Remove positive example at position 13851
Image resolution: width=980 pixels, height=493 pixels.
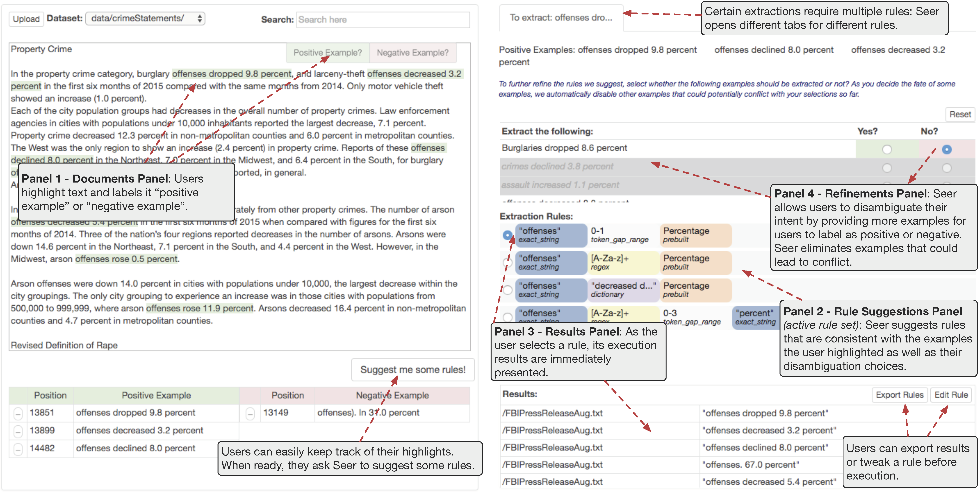[x=18, y=413]
